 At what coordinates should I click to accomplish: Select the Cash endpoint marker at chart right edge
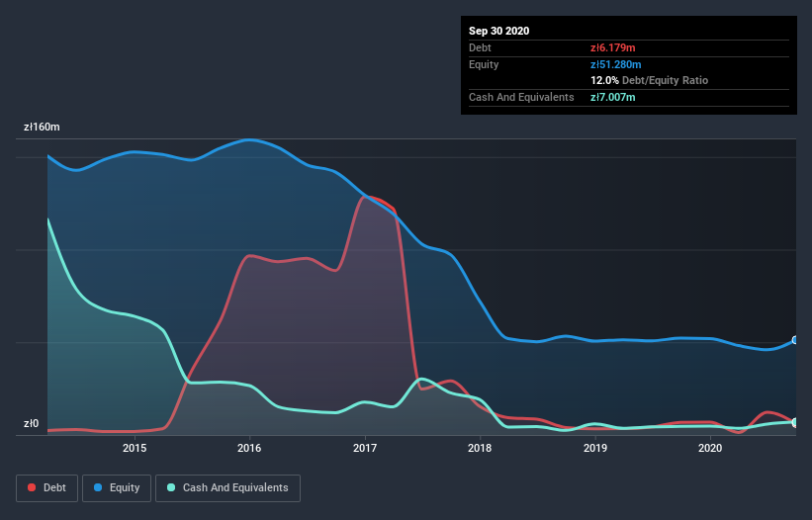795,422
